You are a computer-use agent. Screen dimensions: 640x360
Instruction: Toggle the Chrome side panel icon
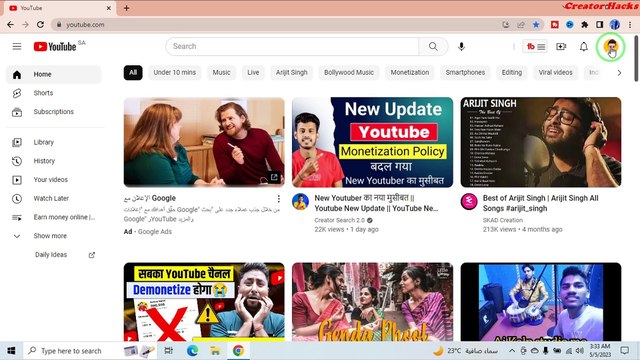pos(600,25)
